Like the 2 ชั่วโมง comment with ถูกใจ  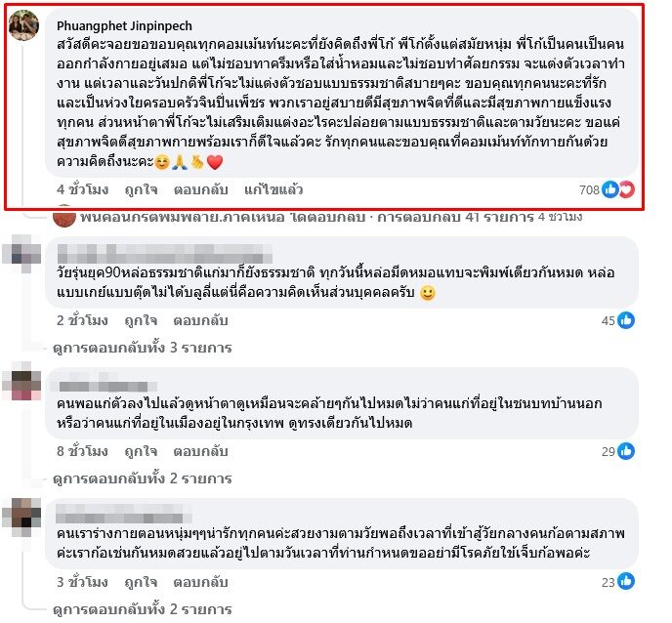pos(141,320)
